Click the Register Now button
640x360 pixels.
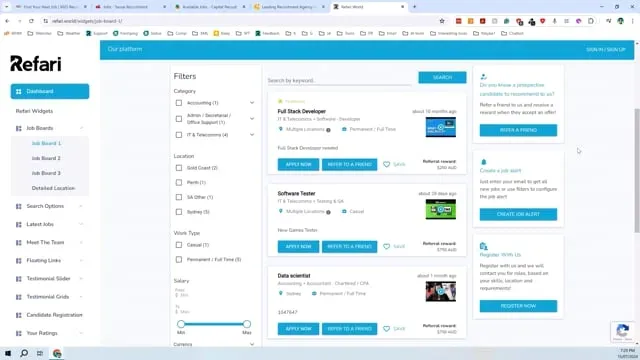pyautogui.click(x=518, y=306)
